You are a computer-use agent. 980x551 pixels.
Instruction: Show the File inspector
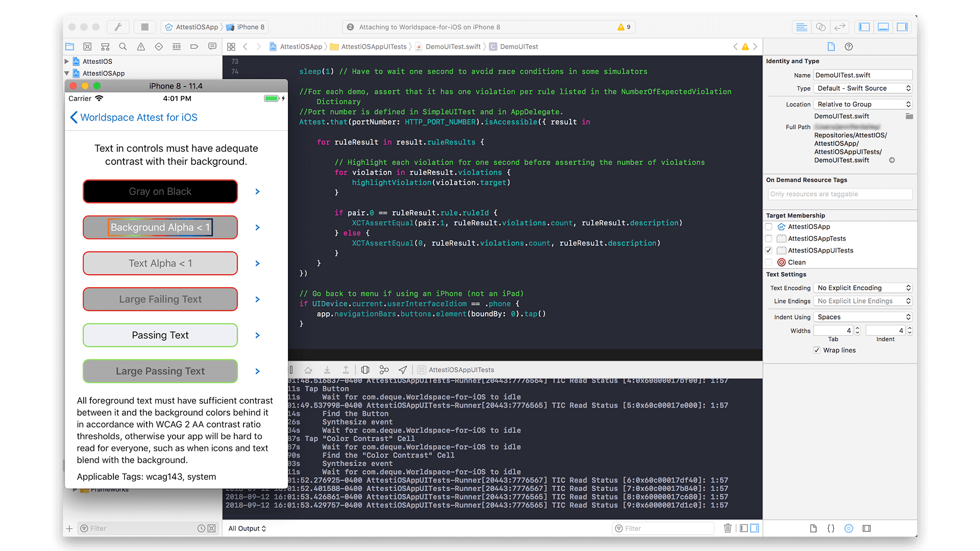pyautogui.click(x=831, y=46)
